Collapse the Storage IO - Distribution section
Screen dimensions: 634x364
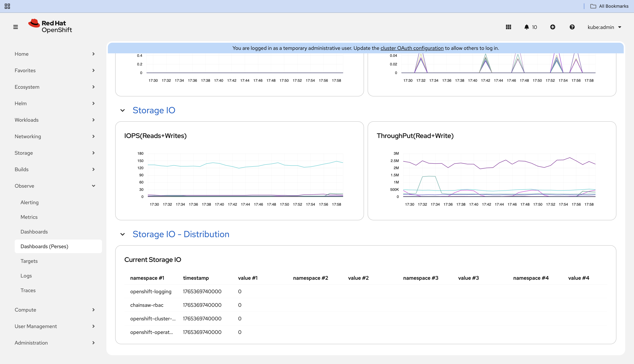[x=123, y=234]
